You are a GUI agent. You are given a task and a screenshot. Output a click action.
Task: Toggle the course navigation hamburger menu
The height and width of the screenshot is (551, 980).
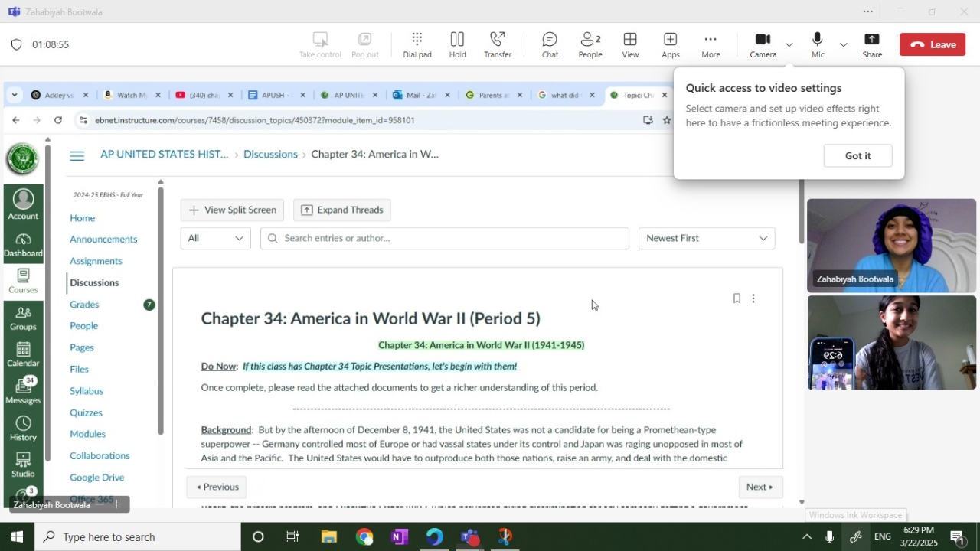pos(77,155)
